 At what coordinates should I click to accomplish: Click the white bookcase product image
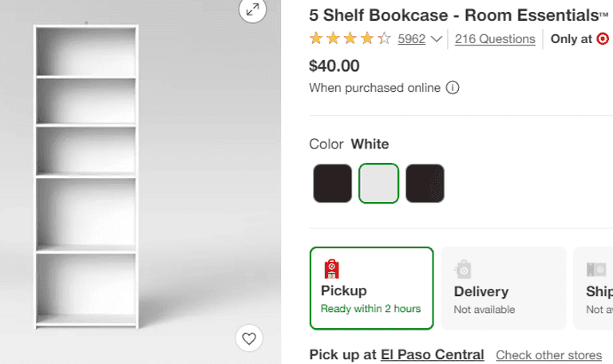click(x=86, y=176)
